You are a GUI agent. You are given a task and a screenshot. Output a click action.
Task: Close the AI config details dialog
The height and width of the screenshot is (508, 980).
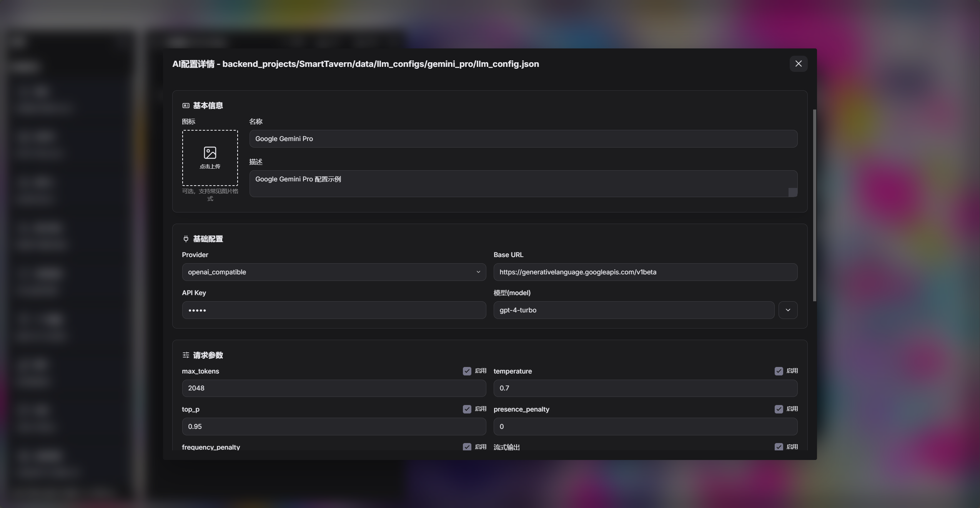[x=798, y=64]
